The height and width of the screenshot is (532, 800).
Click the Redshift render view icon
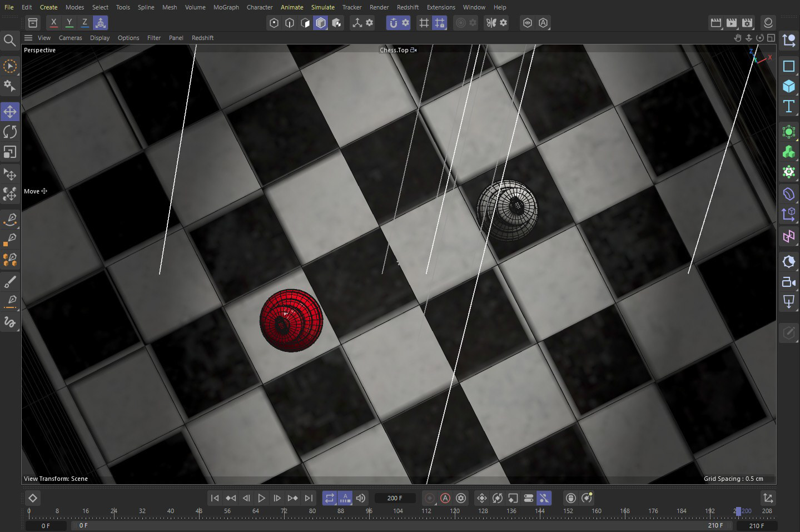768,23
